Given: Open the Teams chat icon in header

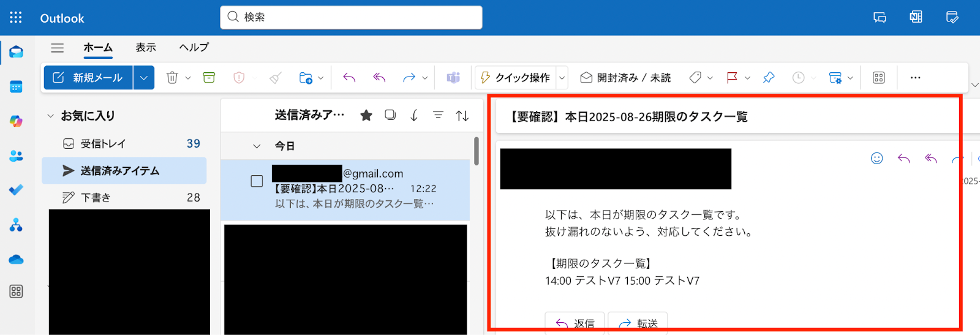Looking at the screenshot, I should pos(880,18).
